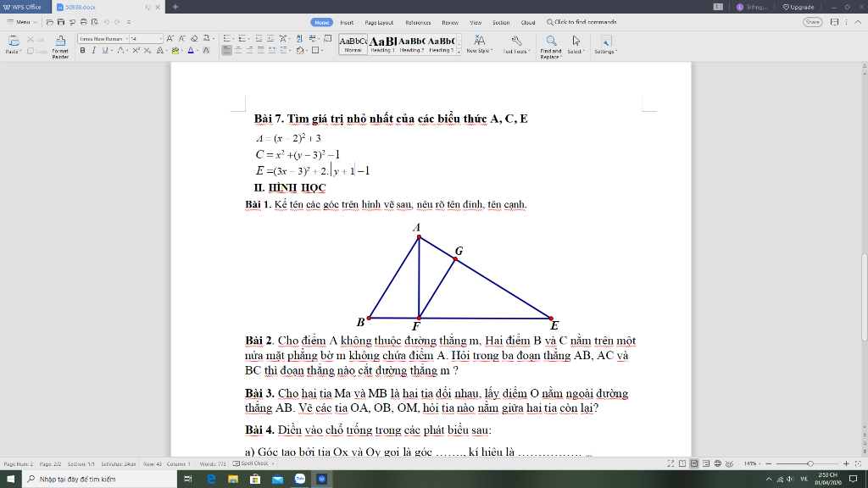Switch to the Review tab

(x=450, y=23)
